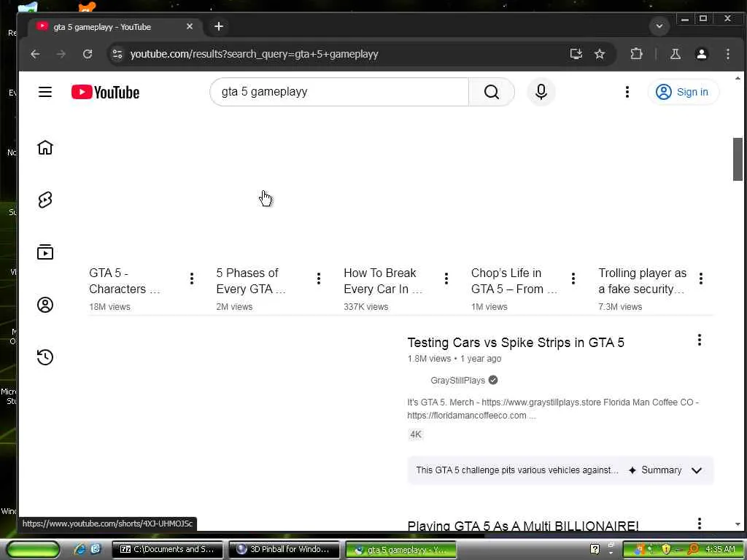Open options for GTA 5 - Characters short

pyautogui.click(x=192, y=279)
